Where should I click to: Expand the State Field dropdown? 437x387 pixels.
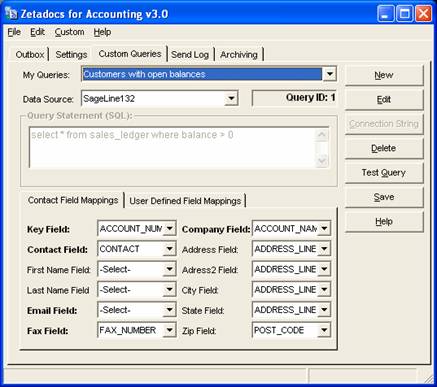coord(324,310)
